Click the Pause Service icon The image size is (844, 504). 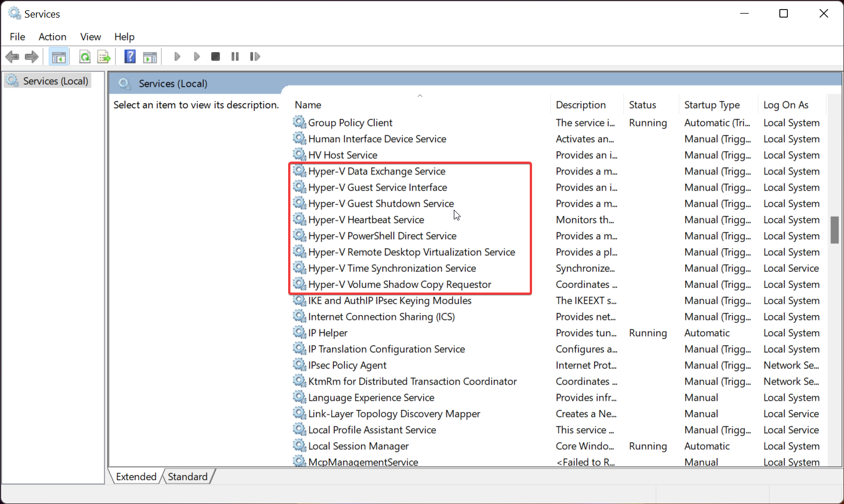(235, 57)
